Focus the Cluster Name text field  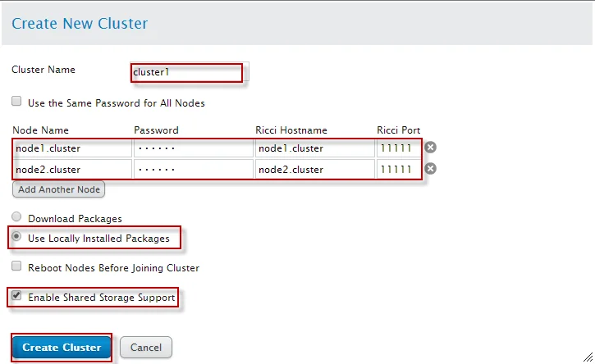[x=188, y=72]
